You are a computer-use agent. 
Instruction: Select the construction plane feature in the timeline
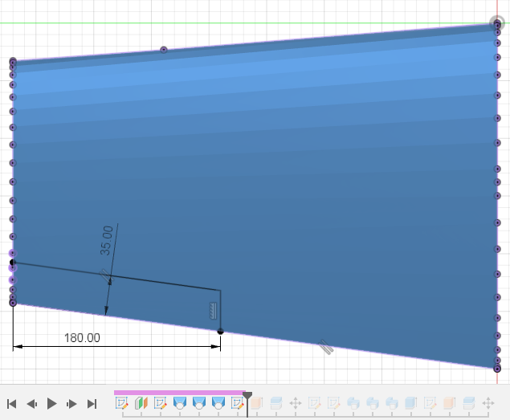[141, 403]
